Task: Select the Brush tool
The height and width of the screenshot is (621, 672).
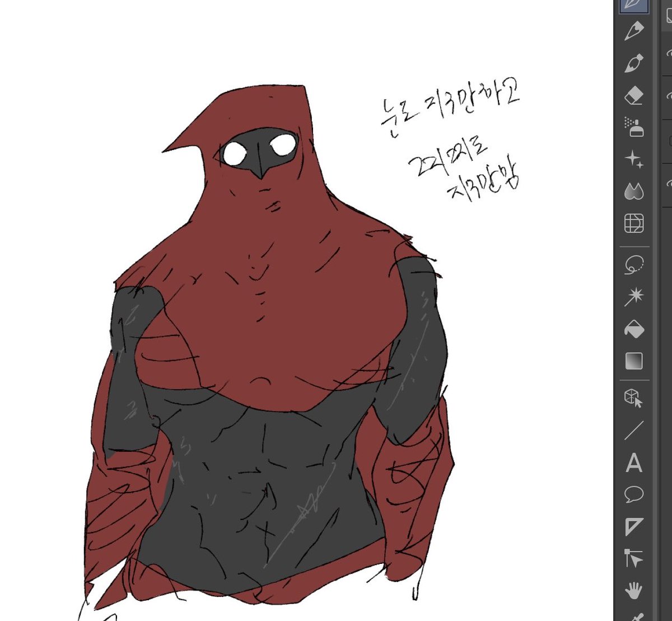Action: click(634, 63)
